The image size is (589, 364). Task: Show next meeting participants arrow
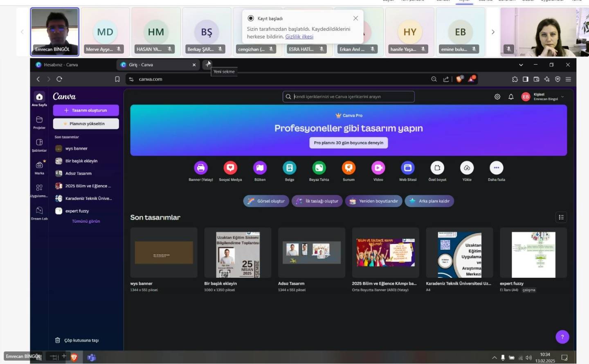[x=493, y=32]
